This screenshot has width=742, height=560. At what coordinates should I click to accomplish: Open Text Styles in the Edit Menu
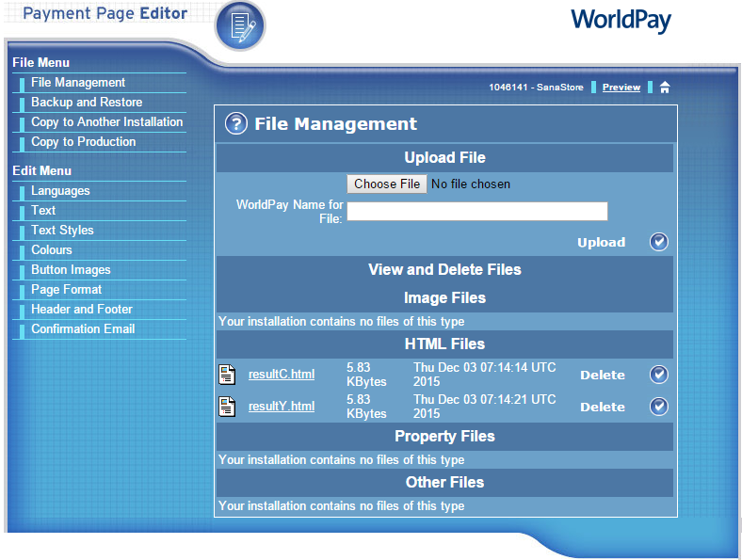click(62, 231)
